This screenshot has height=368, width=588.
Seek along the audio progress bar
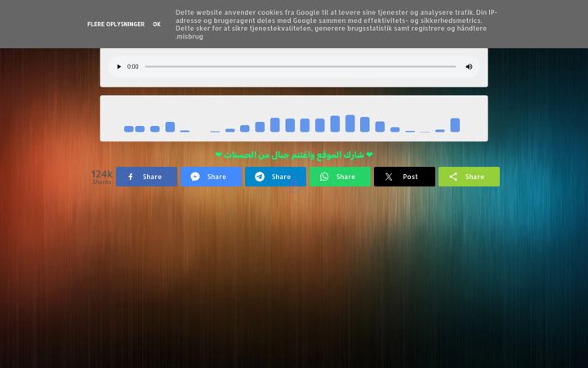301,67
